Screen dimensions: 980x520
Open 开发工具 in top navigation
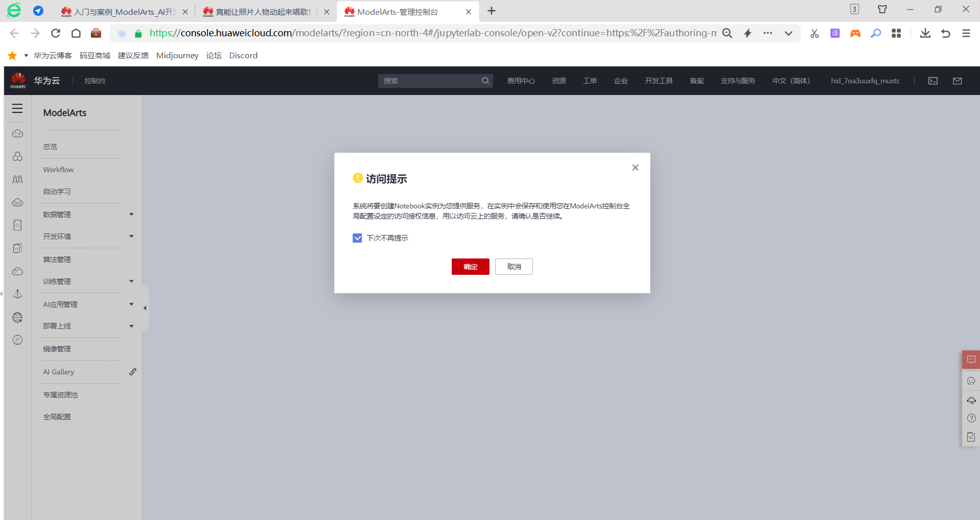tap(658, 81)
